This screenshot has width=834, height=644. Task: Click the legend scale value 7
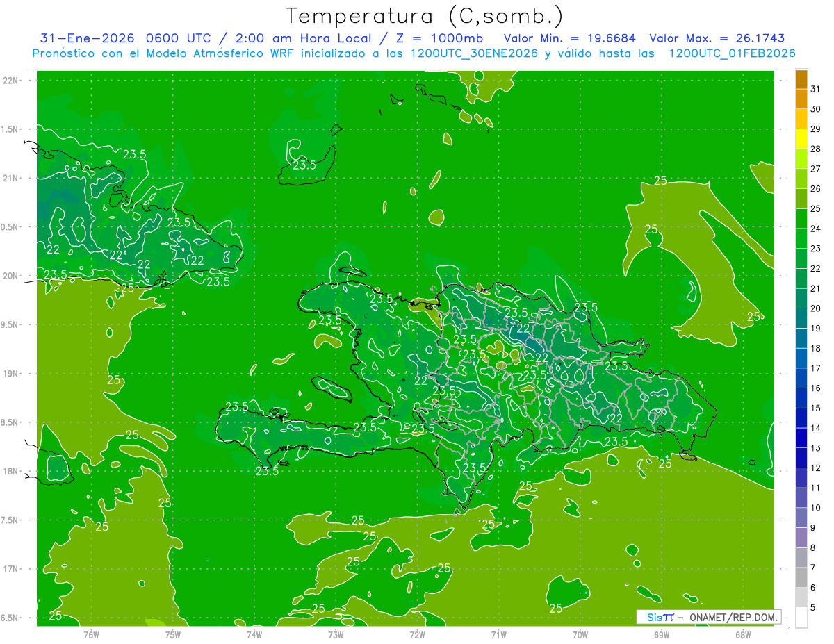pos(813,568)
